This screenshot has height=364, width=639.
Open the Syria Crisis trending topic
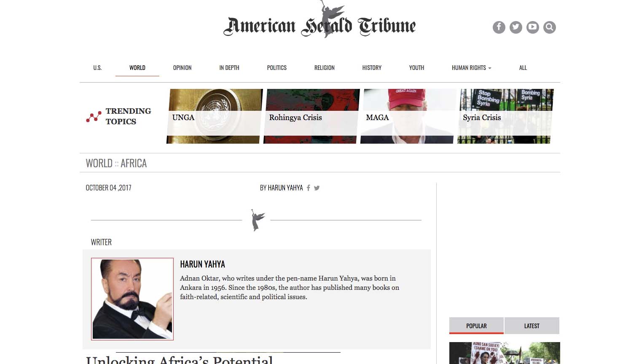point(505,117)
